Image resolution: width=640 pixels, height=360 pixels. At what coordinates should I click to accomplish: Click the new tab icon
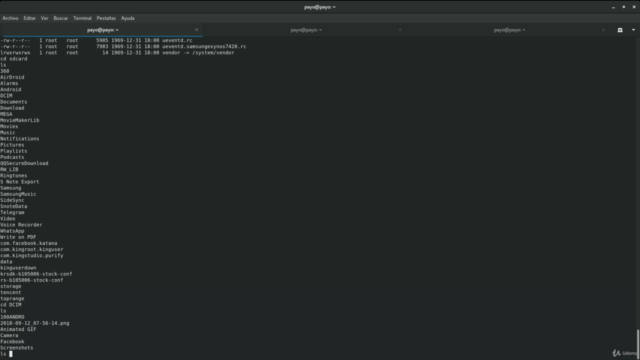pyautogui.click(x=620, y=30)
